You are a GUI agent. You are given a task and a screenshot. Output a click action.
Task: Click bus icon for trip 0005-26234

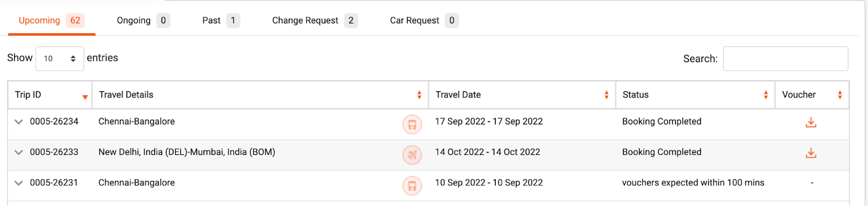tap(412, 124)
